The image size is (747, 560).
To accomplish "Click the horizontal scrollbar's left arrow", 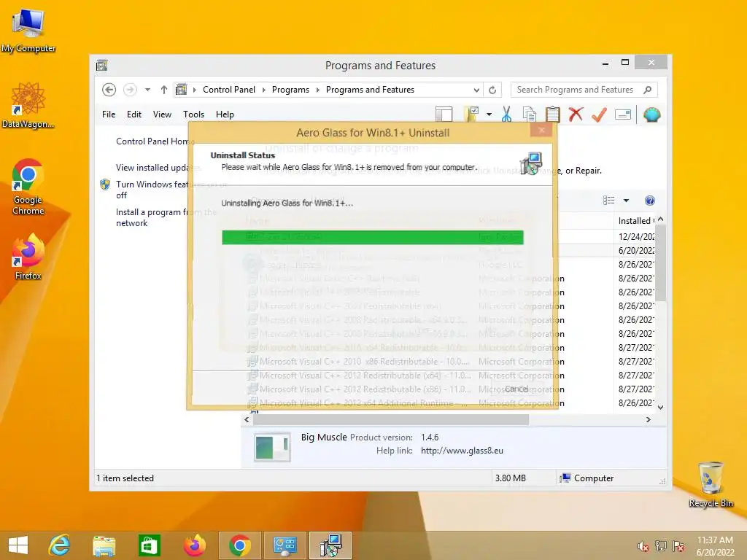I will click(x=247, y=419).
